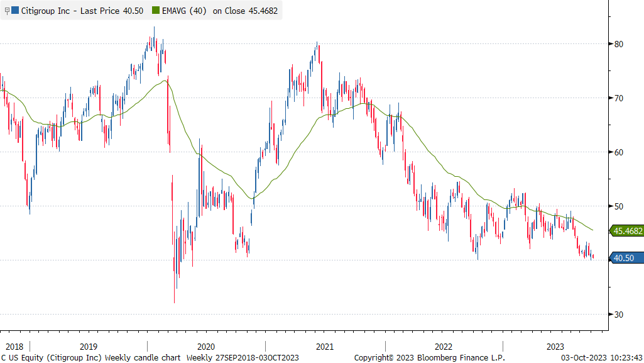The height and width of the screenshot is (363, 644).
Task: Click the Weekly 27SEP2018-03OCT2023 date range
Action: pos(243,358)
